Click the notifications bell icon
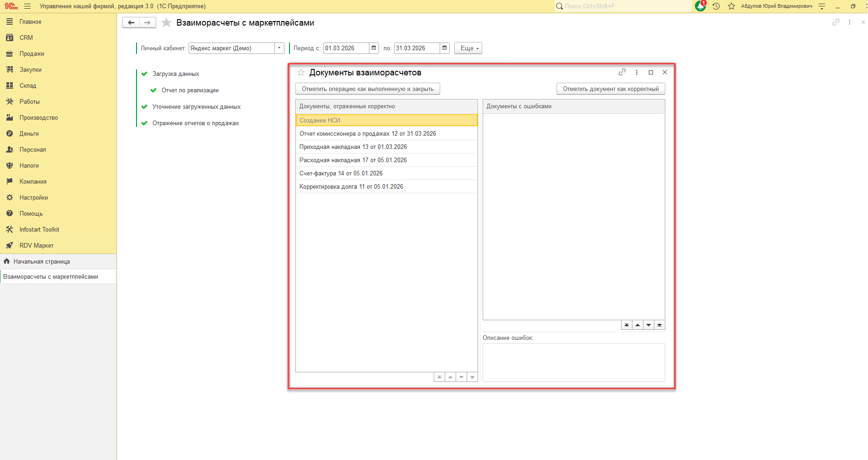This screenshot has width=868, height=460. (700, 6)
